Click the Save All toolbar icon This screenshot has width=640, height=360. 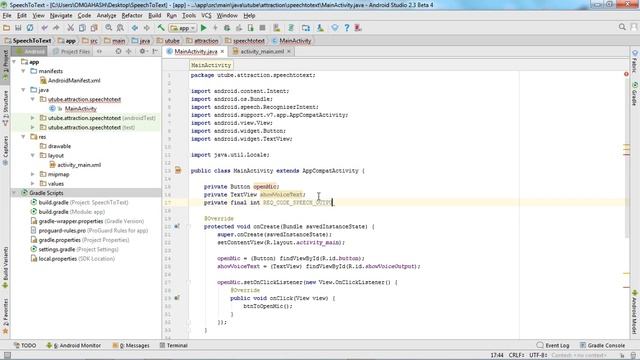pyautogui.click(x=18, y=28)
